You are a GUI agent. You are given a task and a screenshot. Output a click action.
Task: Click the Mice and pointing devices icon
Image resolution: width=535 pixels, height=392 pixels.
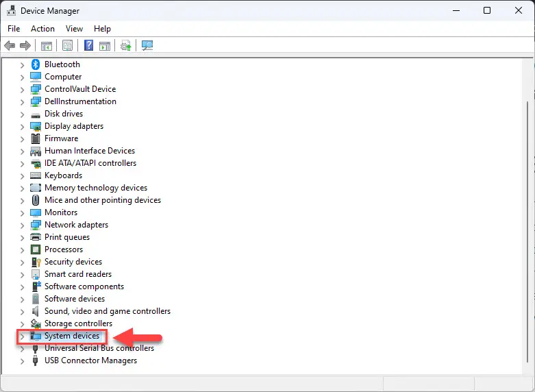[x=36, y=200]
